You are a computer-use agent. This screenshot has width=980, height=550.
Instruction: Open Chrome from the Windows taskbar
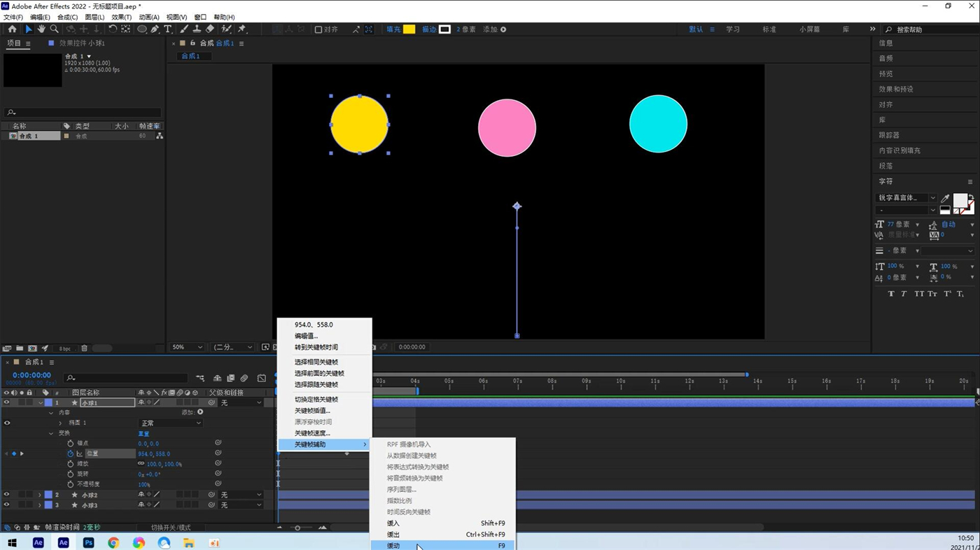113,543
